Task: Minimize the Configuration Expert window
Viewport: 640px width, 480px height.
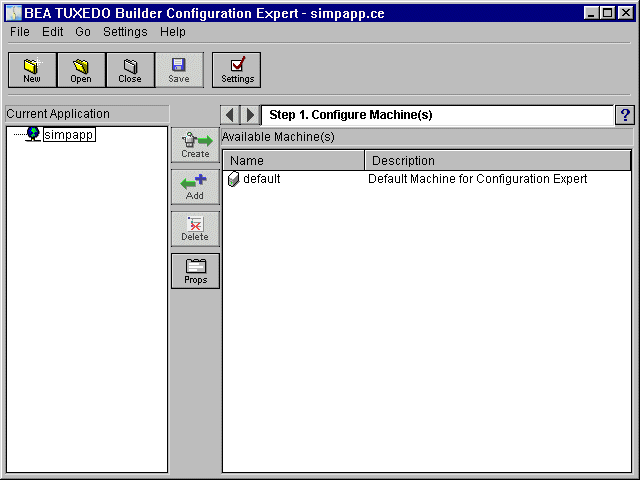Action: [591, 13]
